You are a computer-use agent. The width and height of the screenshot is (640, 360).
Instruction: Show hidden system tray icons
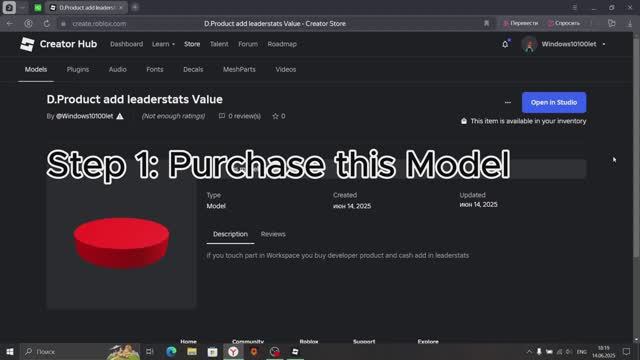point(529,351)
